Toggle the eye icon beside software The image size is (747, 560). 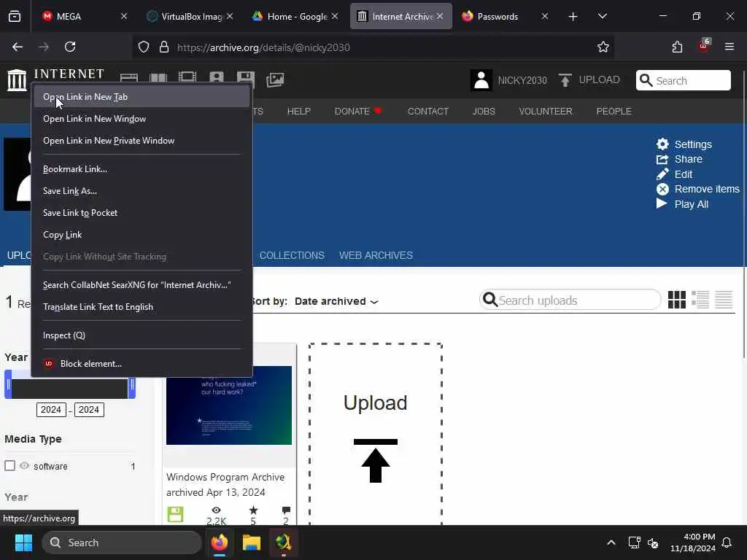24,465
